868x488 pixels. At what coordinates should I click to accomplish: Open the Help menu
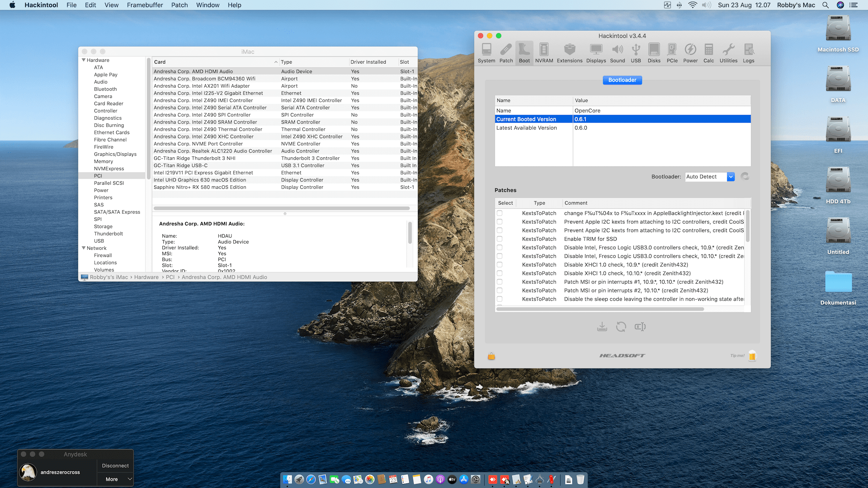tap(235, 5)
